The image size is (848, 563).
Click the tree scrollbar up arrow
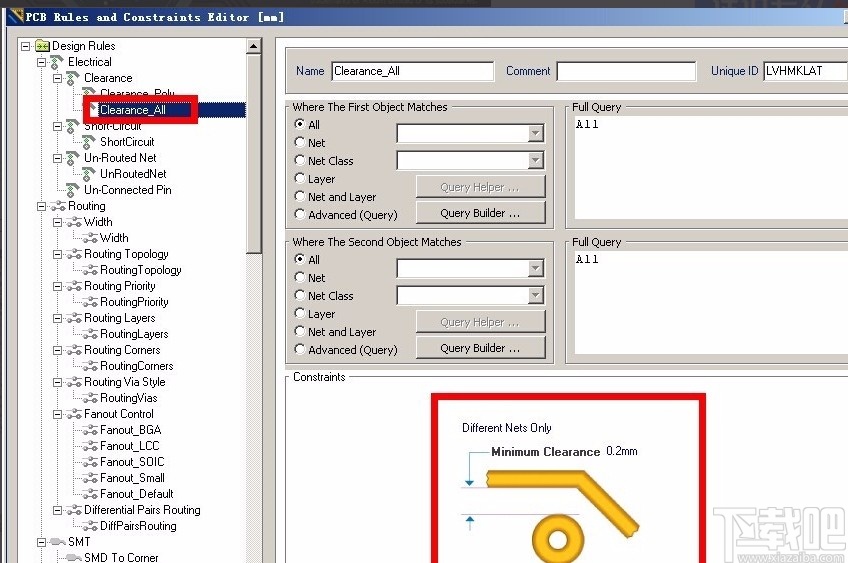tap(254, 47)
